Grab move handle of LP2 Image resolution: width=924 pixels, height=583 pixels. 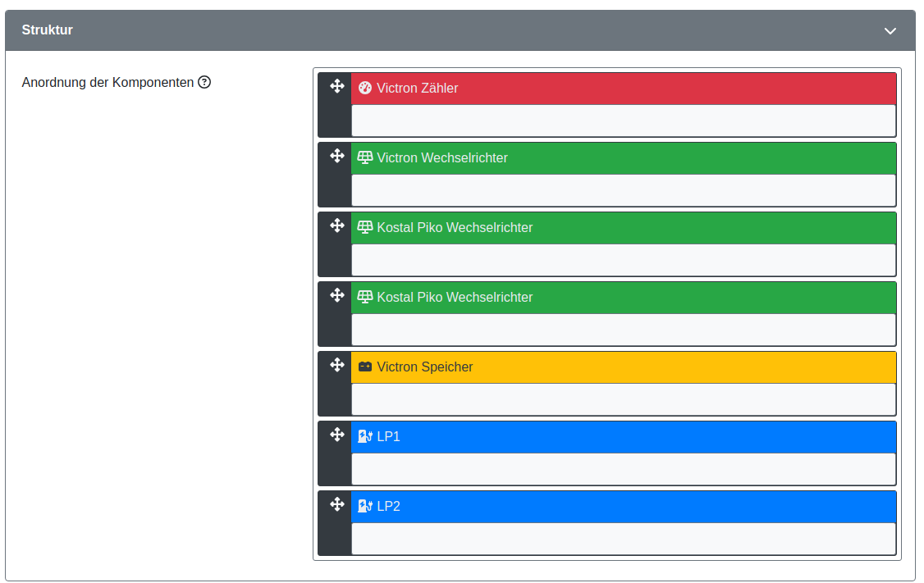click(337, 504)
